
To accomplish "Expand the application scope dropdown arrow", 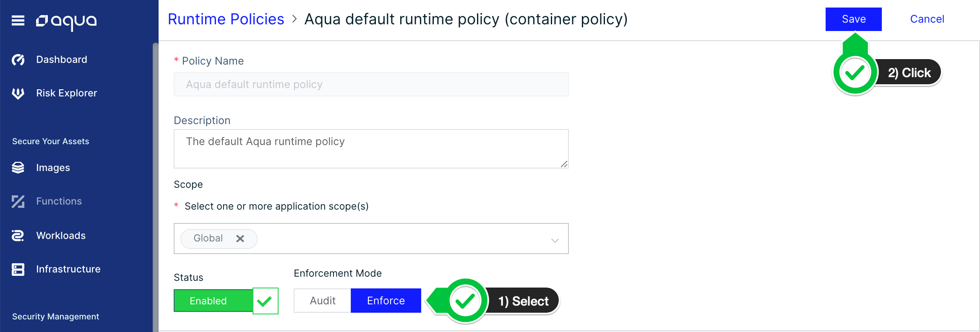I will 555,241.
